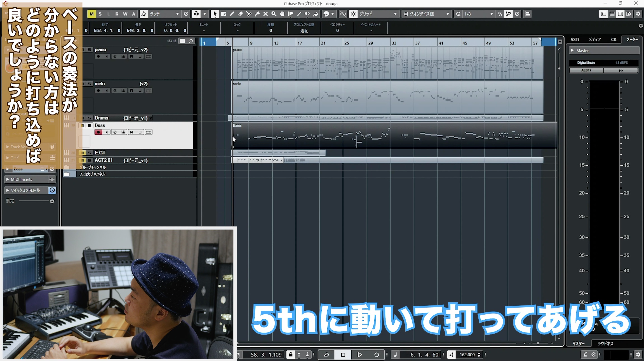644x361 pixels.
Task: Select the Zoom magnifier tool
Action: click(x=274, y=14)
